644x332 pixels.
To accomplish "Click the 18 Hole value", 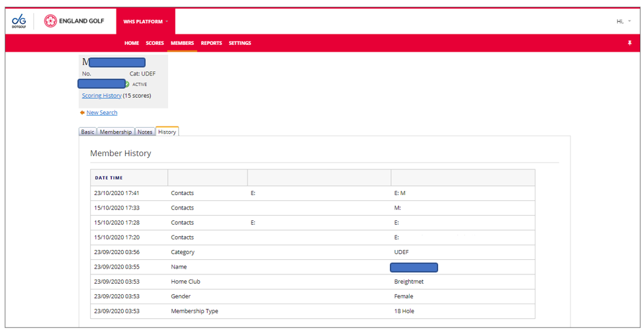I will pos(404,311).
